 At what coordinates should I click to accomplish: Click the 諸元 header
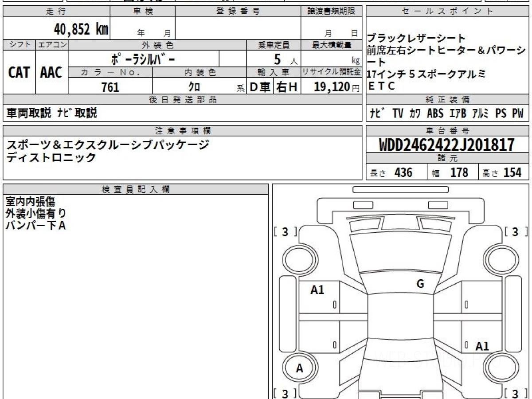pyautogui.click(x=448, y=158)
